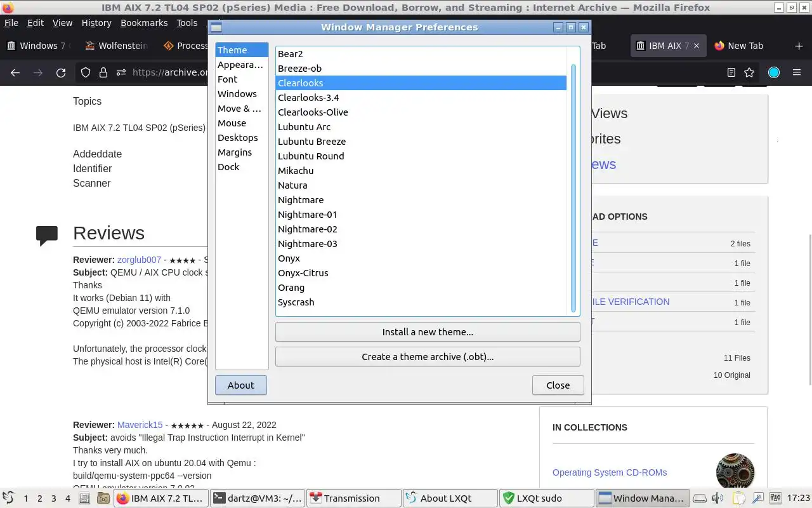Select the Lubuntu Arc theme
This screenshot has height=508, width=812.
point(421,127)
